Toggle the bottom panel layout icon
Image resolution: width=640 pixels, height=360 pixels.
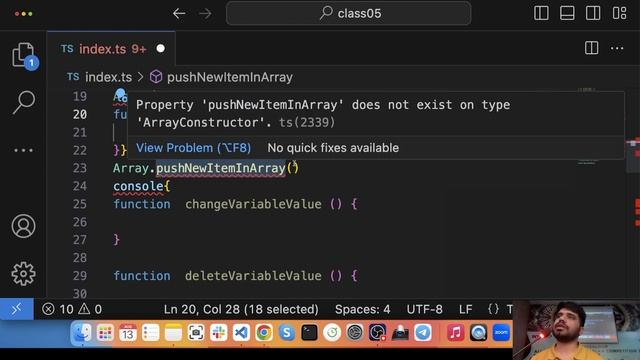click(x=567, y=13)
